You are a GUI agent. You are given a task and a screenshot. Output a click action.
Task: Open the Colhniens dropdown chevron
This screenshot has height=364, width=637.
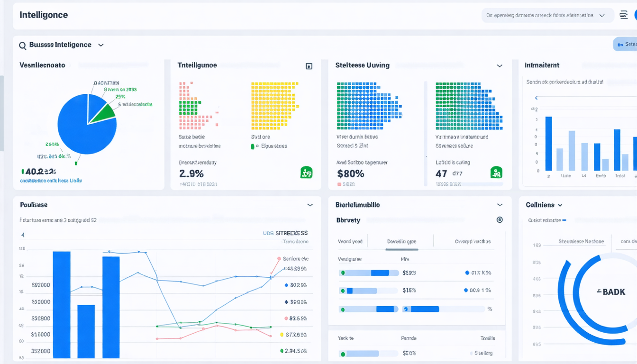pyautogui.click(x=560, y=205)
